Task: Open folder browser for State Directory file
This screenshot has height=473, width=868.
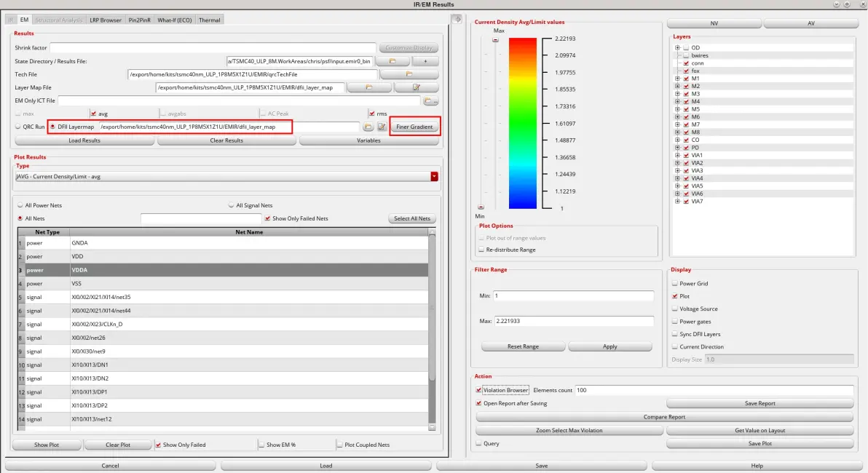Action: click(x=392, y=61)
